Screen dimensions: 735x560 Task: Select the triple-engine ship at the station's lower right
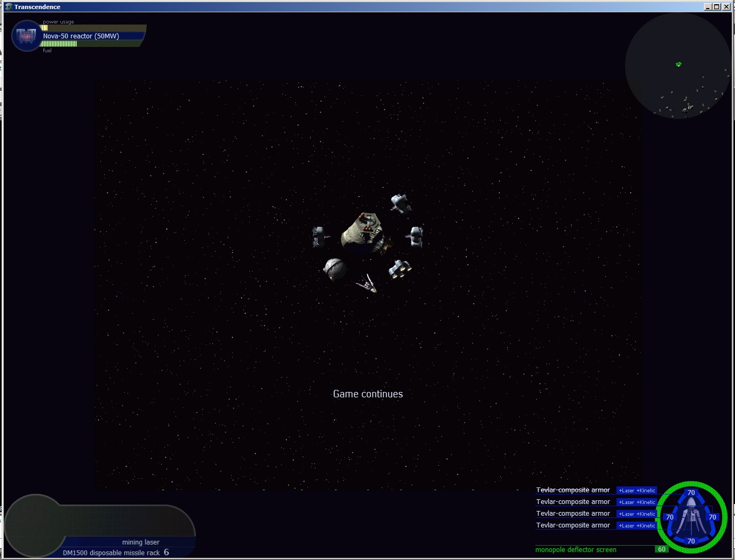point(400,269)
